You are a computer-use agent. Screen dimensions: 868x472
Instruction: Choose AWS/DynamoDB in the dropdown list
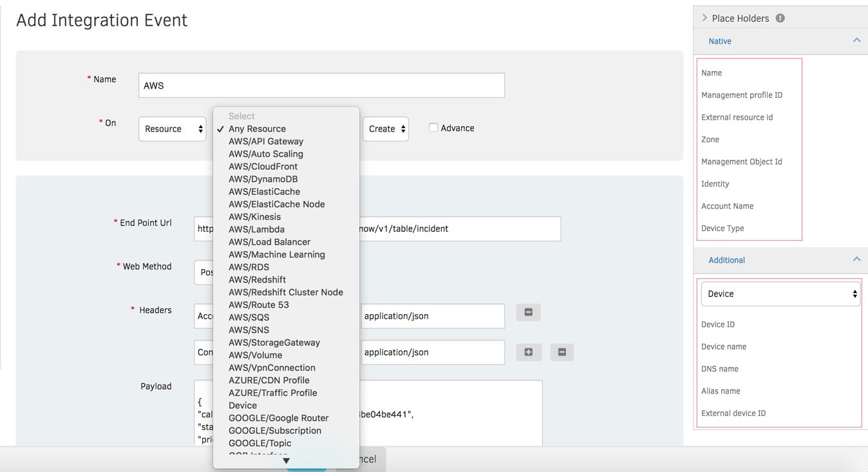[263, 179]
